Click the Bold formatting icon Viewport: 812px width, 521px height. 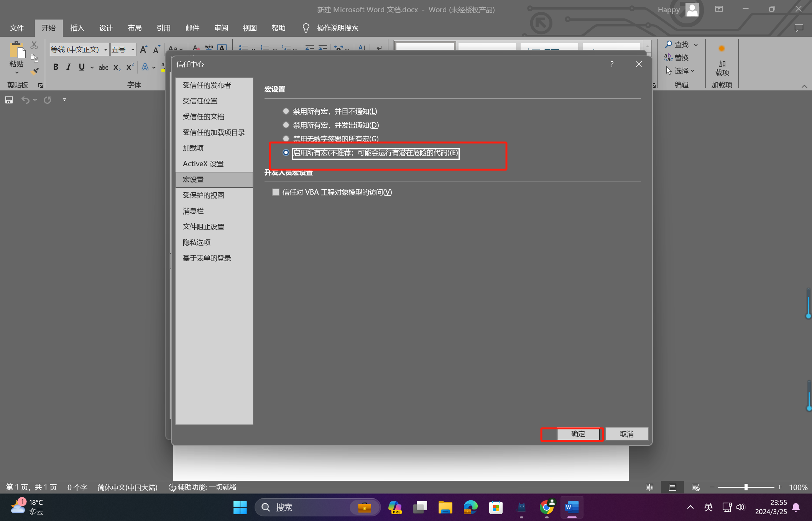[56, 67]
